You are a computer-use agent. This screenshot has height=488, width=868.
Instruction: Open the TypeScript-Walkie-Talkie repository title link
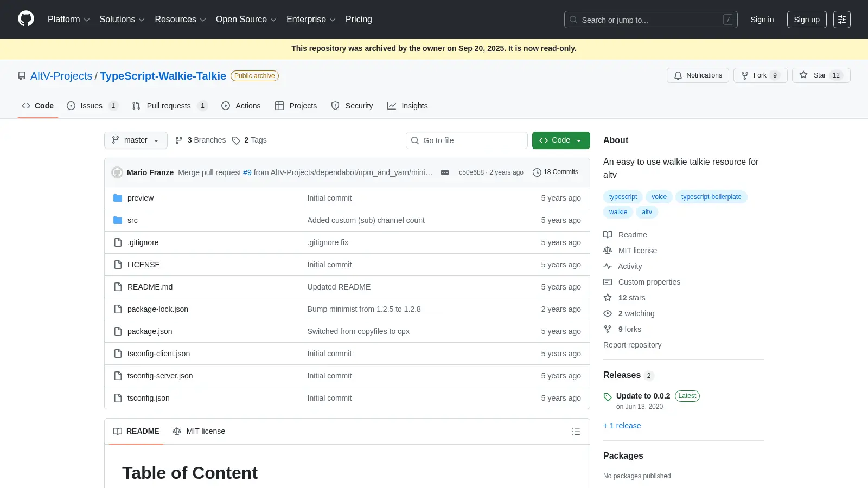pos(163,76)
